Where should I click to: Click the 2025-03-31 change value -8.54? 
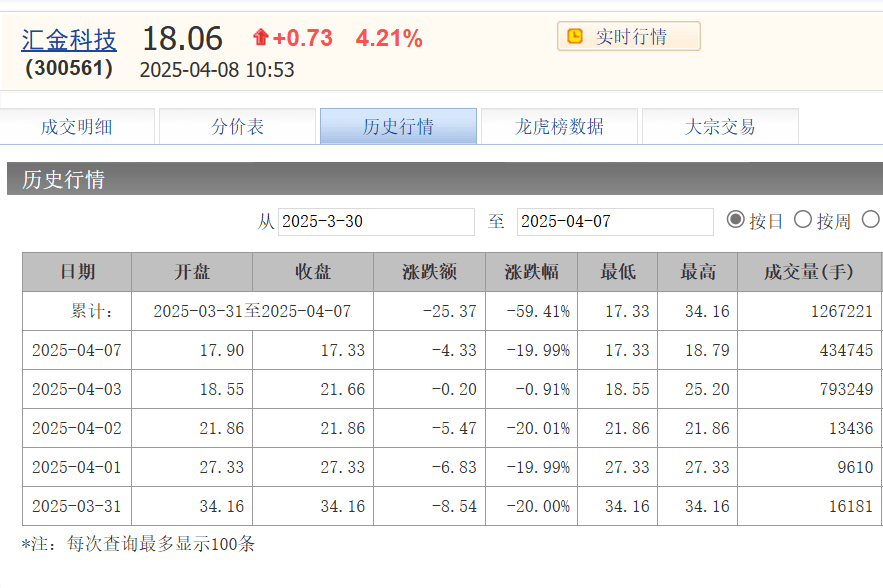pos(454,506)
